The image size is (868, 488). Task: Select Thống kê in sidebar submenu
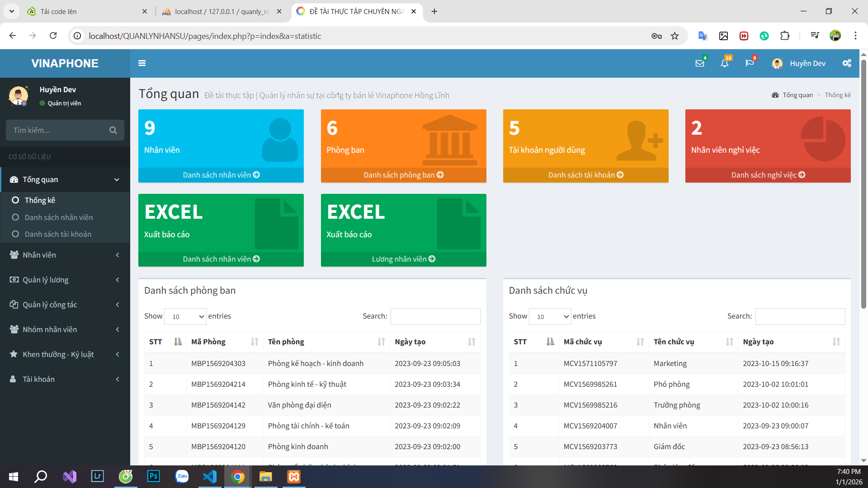tap(40, 200)
